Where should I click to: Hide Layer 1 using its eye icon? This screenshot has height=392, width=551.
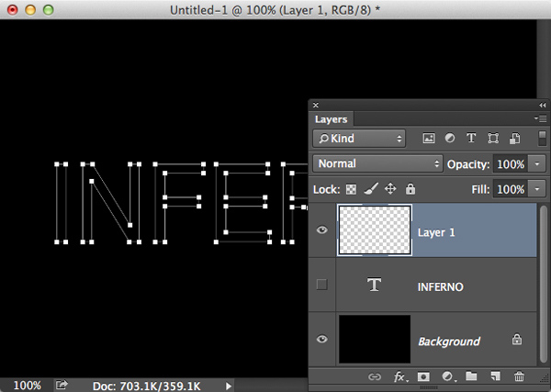point(322,230)
